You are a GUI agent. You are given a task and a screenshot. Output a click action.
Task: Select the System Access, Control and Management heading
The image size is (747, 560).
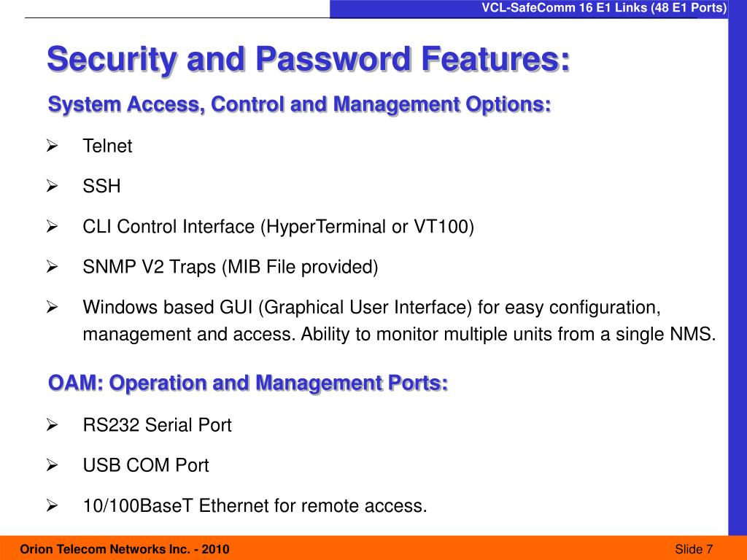point(300,104)
